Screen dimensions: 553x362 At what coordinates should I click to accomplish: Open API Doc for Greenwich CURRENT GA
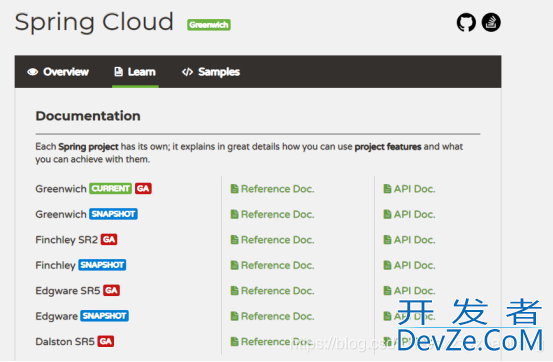409,189
